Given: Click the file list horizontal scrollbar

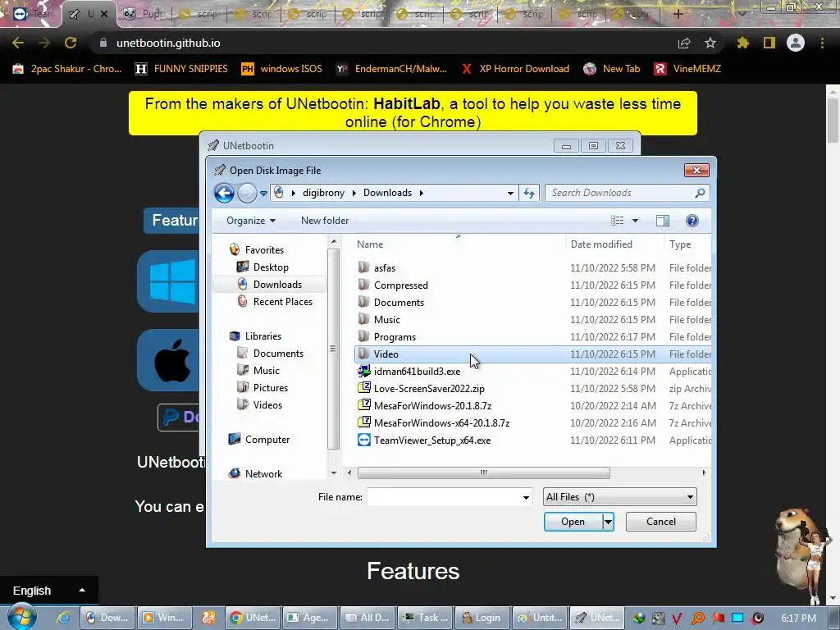Looking at the screenshot, I should [484, 472].
